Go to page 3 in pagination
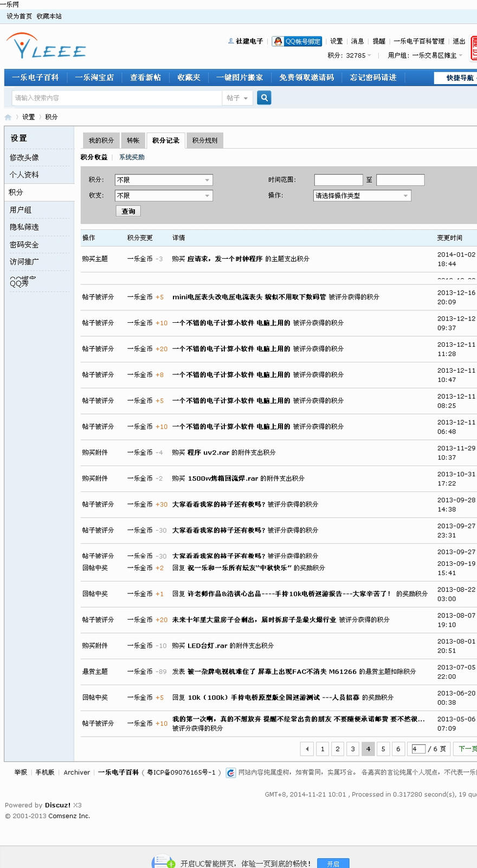 pyautogui.click(x=353, y=749)
